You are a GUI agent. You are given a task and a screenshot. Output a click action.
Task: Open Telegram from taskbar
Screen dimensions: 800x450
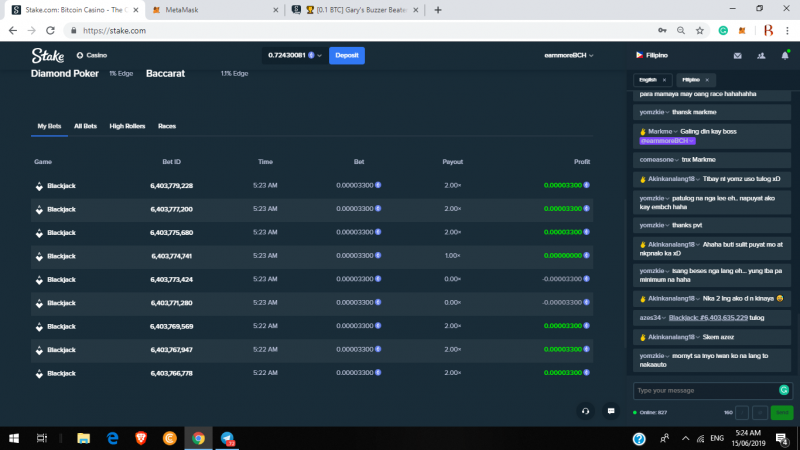tap(227, 438)
